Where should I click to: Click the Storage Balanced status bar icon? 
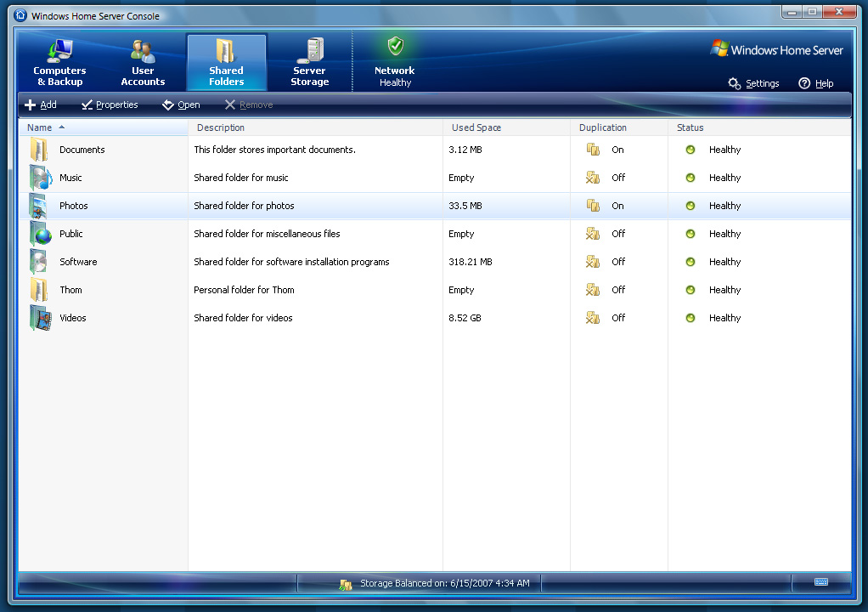[346, 584]
